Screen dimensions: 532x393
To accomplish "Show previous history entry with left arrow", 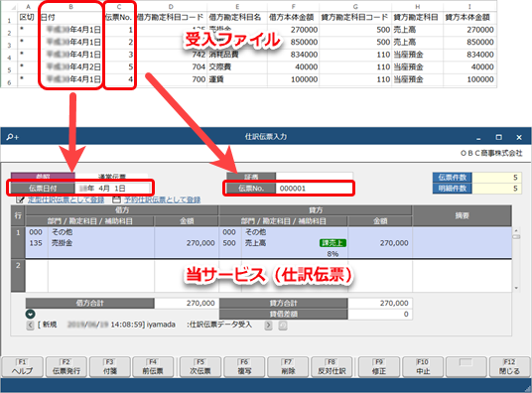I will tap(30, 326).
